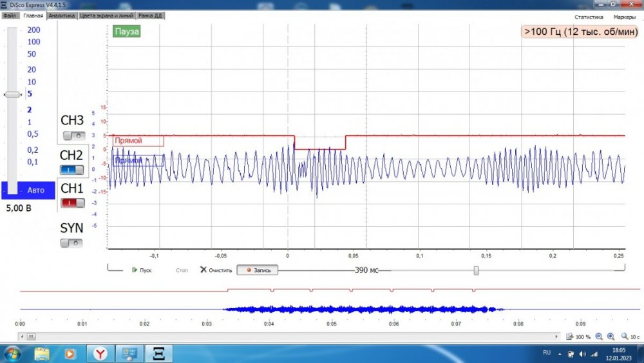
Task: Click the volume speaker tray icon
Action: (x=582, y=353)
